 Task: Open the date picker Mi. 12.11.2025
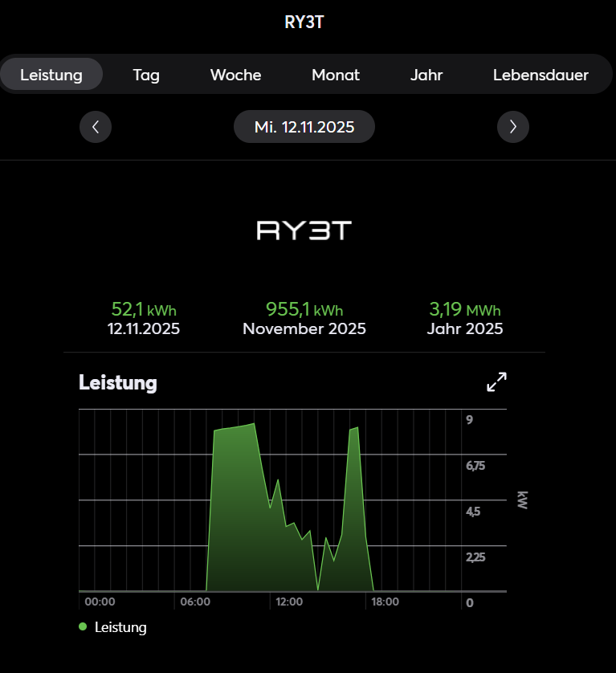coord(304,127)
